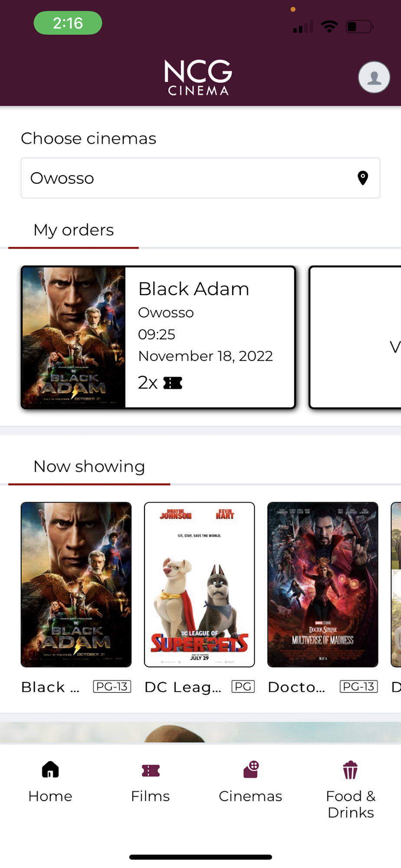Open Films via the ticket icon
401x868 pixels.
[x=151, y=770]
